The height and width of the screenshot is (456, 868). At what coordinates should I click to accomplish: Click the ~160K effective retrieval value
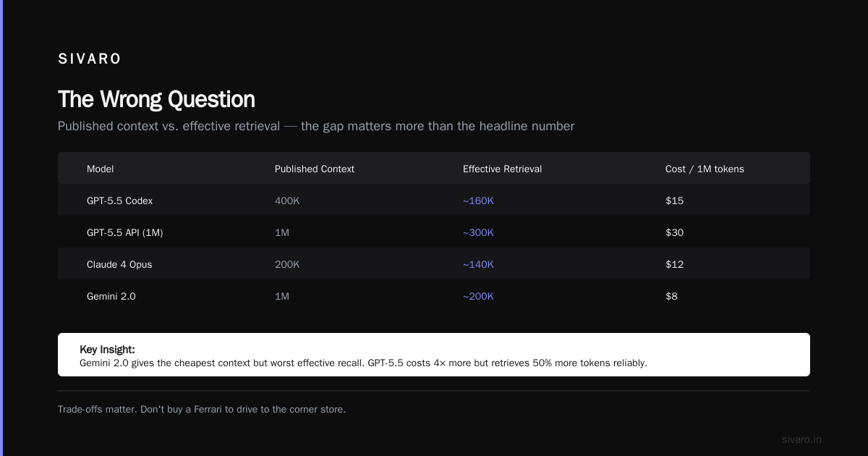478,200
